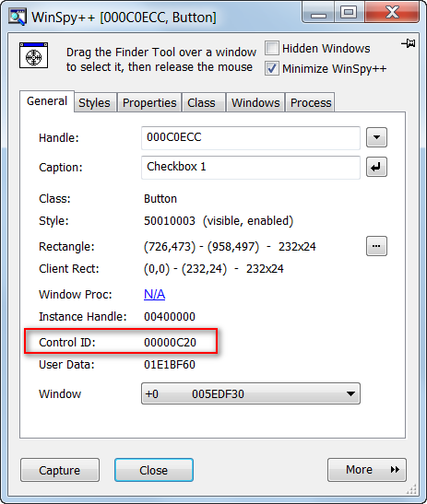The image size is (427, 504).
Task: Enable the Hidden Windows checkbox
Action: point(272,49)
